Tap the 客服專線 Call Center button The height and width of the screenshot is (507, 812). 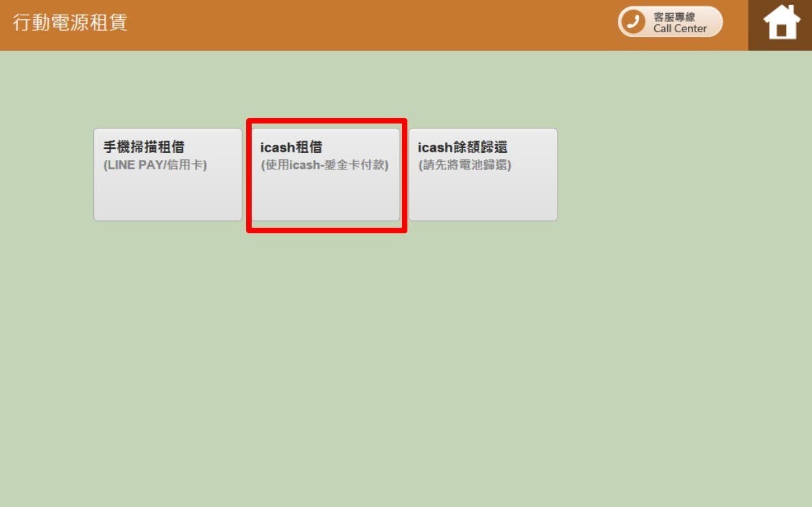tap(670, 22)
